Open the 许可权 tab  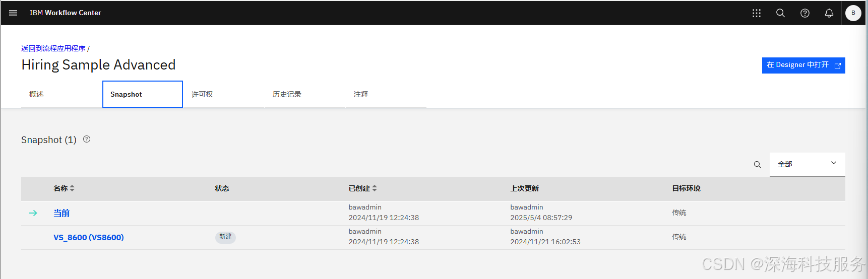(x=224, y=94)
